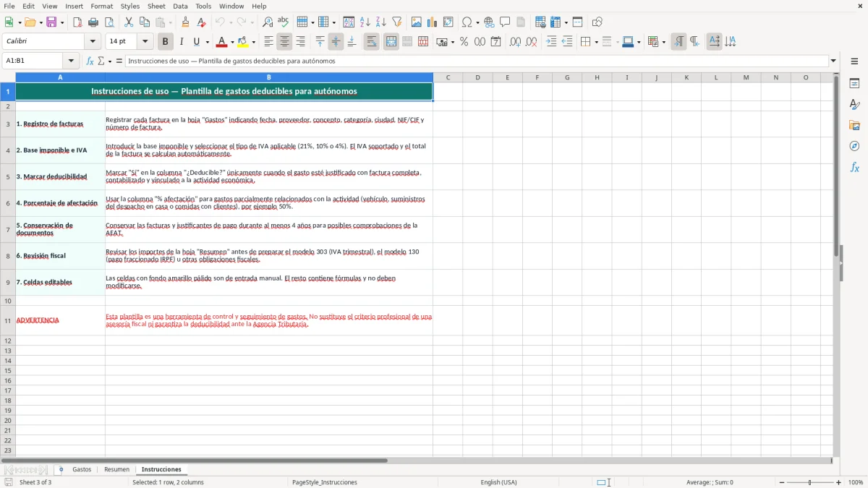Click the Zoom Out minus button

pyautogui.click(x=782, y=482)
